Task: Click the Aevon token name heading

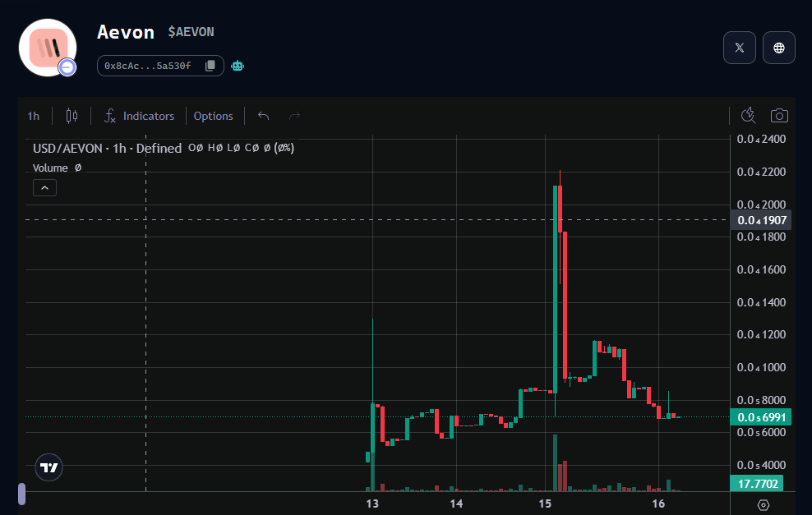Action: tap(126, 32)
